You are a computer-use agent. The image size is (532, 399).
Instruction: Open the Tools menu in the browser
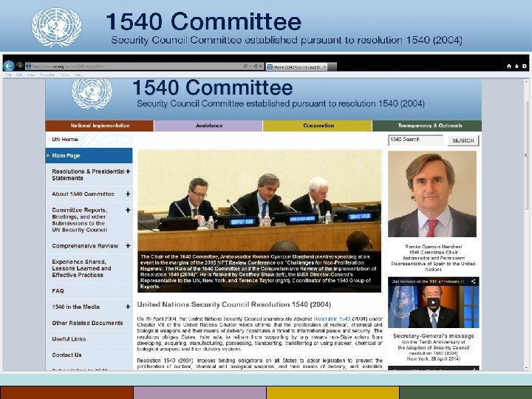point(65,75)
